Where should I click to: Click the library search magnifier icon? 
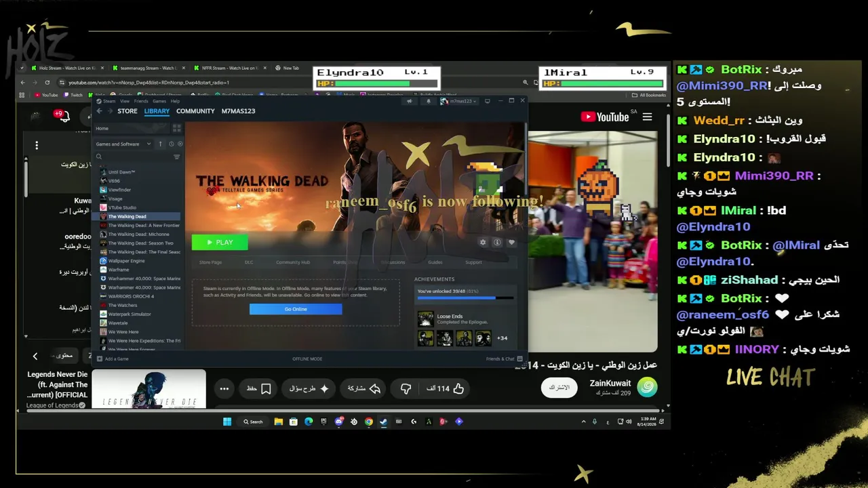click(x=99, y=157)
